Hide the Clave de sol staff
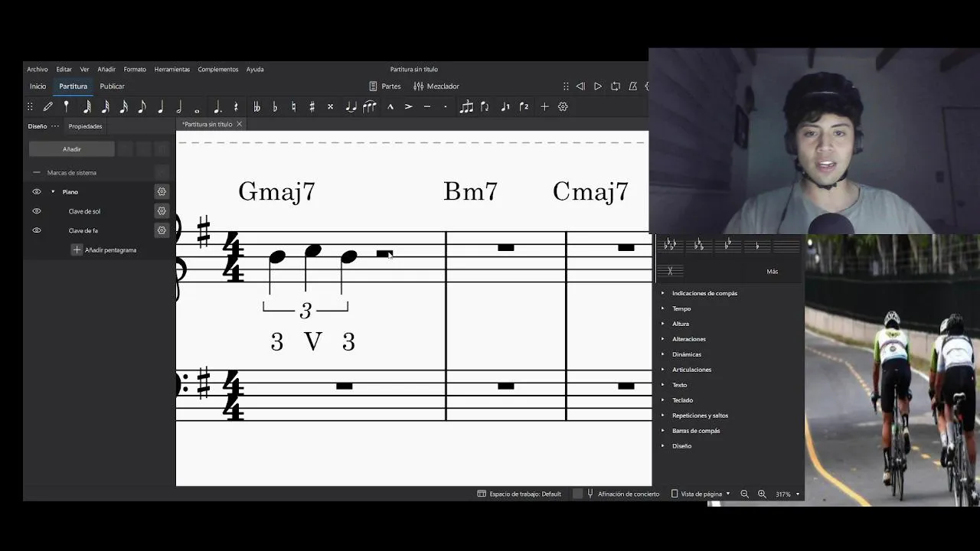Viewport: 980px width, 551px height. click(x=36, y=211)
